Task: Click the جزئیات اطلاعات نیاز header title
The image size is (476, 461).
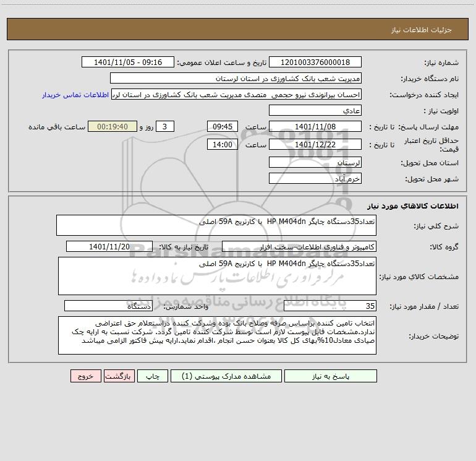Action: click(x=422, y=30)
